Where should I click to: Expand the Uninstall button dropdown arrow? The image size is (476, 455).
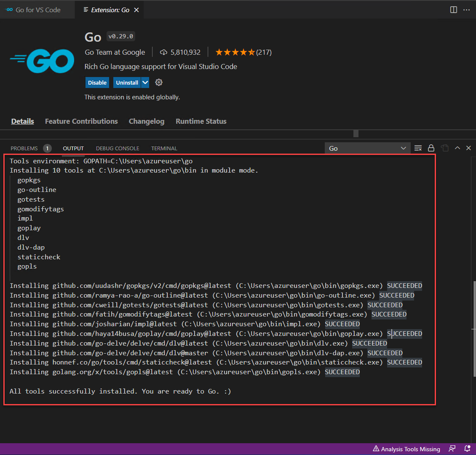coord(145,82)
